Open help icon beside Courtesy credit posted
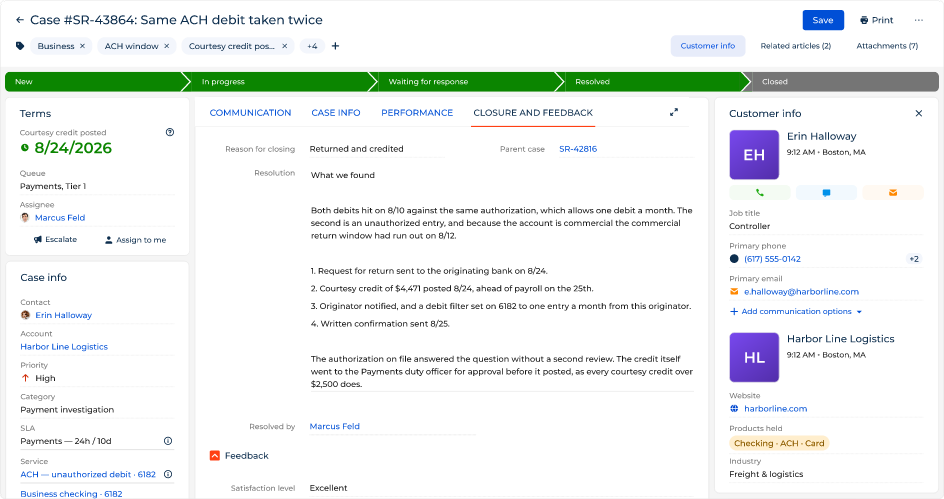The width and height of the screenshot is (944, 499). click(x=170, y=132)
